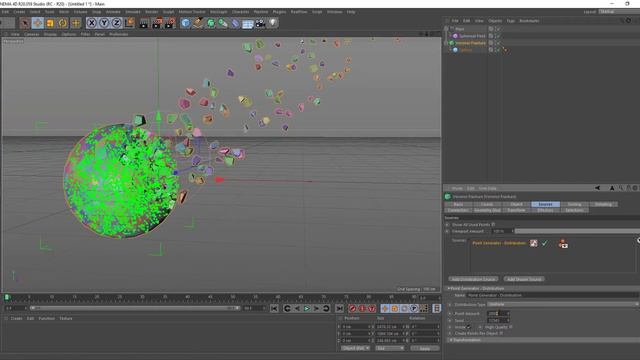Viewport: 640px width, 360px height.
Task: Switch to the Object tab
Action: [516, 204]
